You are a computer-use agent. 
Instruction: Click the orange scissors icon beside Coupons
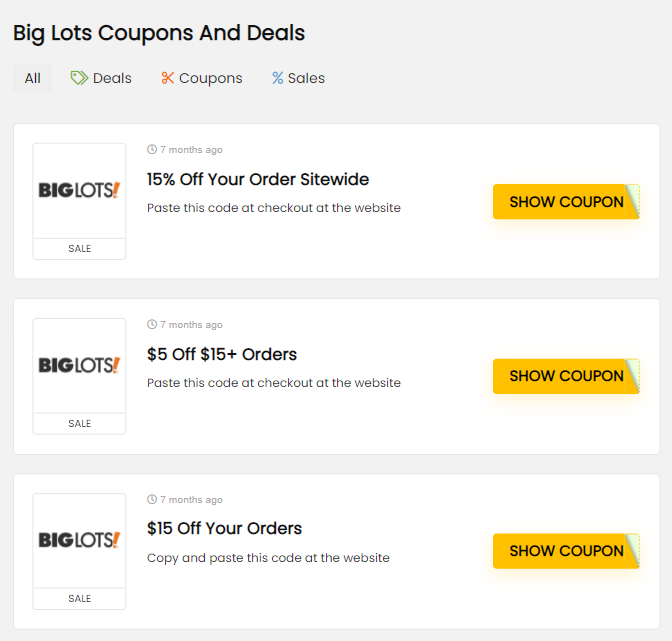pyautogui.click(x=167, y=78)
